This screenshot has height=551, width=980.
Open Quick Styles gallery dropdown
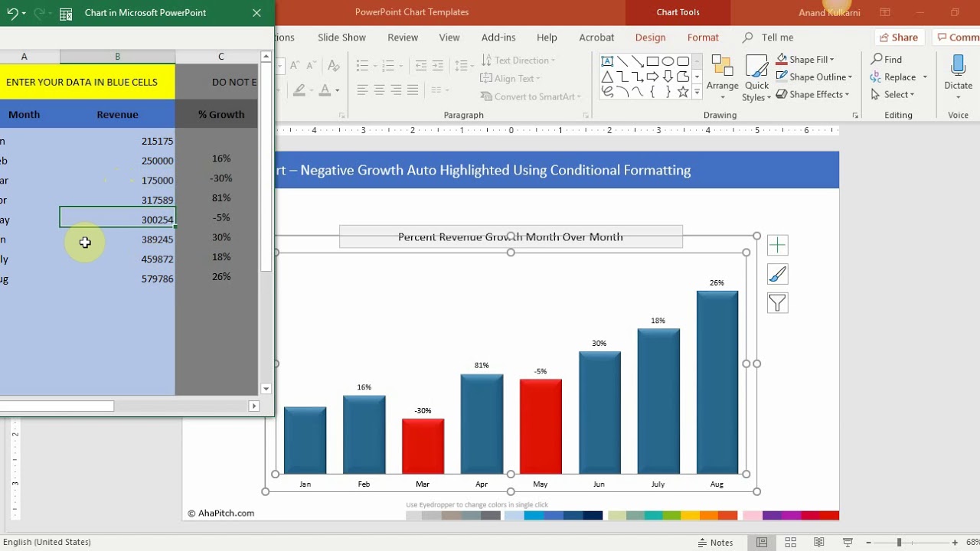(x=756, y=78)
